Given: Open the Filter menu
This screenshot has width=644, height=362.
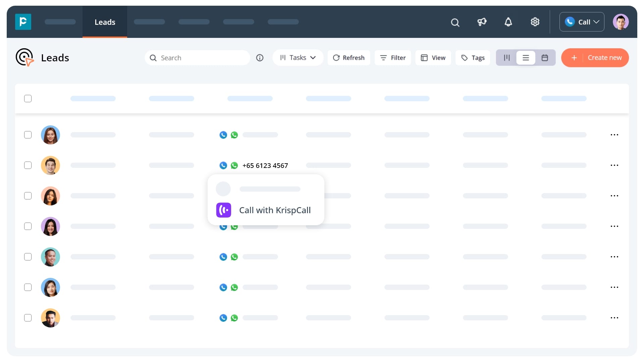Looking at the screenshot, I should point(392,58).
